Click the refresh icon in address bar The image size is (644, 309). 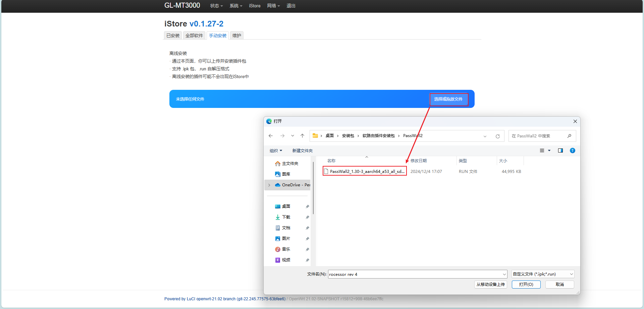point(497,136)
